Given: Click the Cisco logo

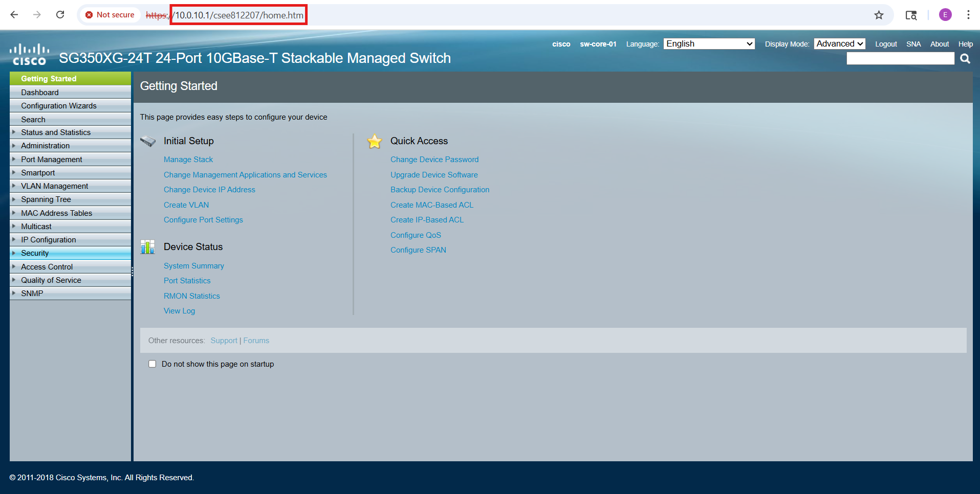Looking at the screenshot, I should 29,55.
